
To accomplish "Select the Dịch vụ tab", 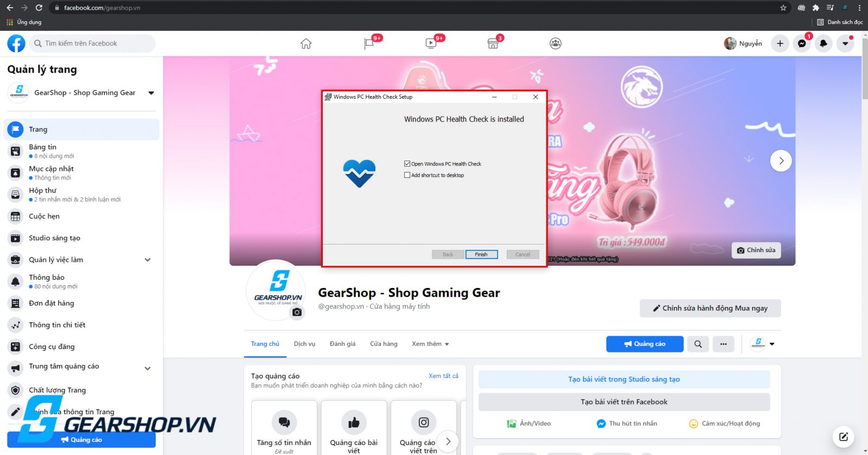I will 304,344.
